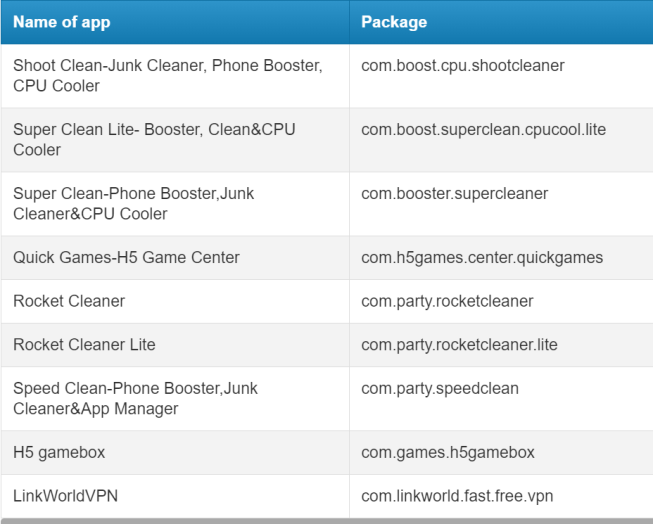Select the Quick Games-H5 Game Center row
This screenshot has height=524, width=653.
126,258
